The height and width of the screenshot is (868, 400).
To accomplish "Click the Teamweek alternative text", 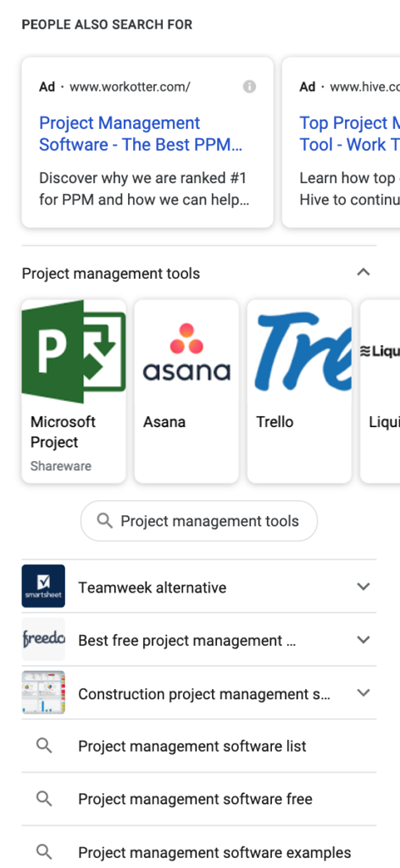I will [x=152, y=587].
